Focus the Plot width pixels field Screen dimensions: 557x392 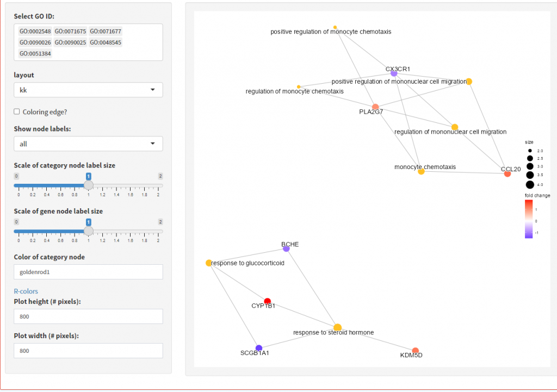click(x=88, y=351)
